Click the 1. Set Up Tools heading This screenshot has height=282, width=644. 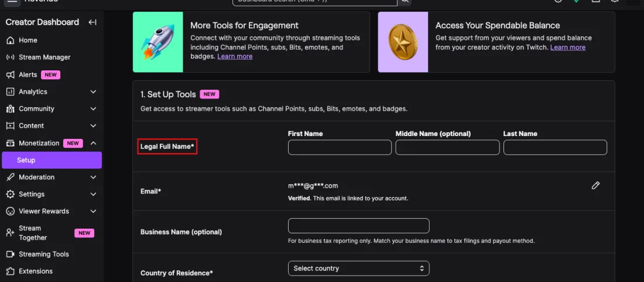pyautogui.click(x=168, y=94)
